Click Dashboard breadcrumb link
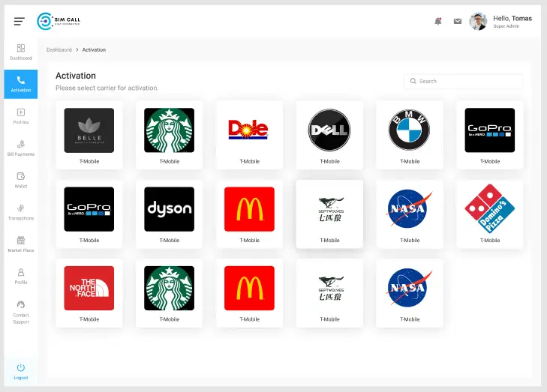This screenshot has width=547, height=392. click(x=59, y=49)
